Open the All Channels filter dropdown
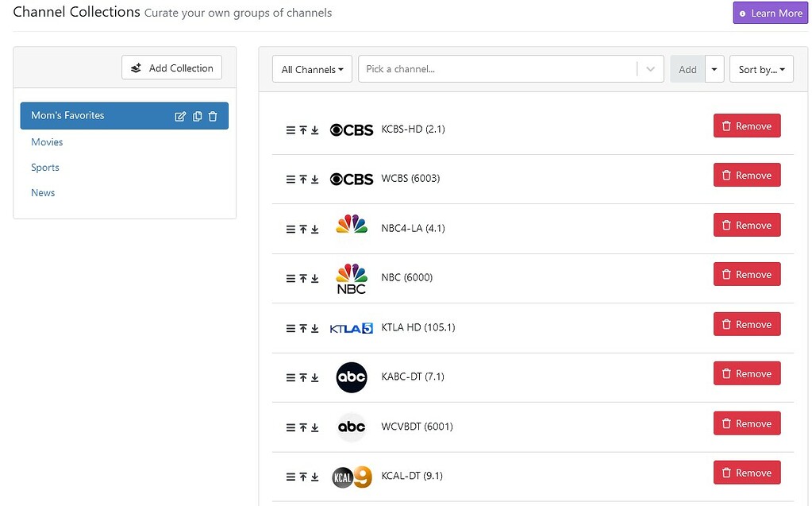The width and height of the screenshot is (812, 506). 312,69
